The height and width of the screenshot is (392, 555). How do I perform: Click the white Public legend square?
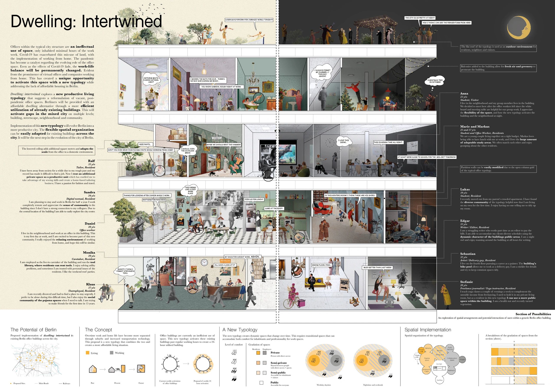261,383
